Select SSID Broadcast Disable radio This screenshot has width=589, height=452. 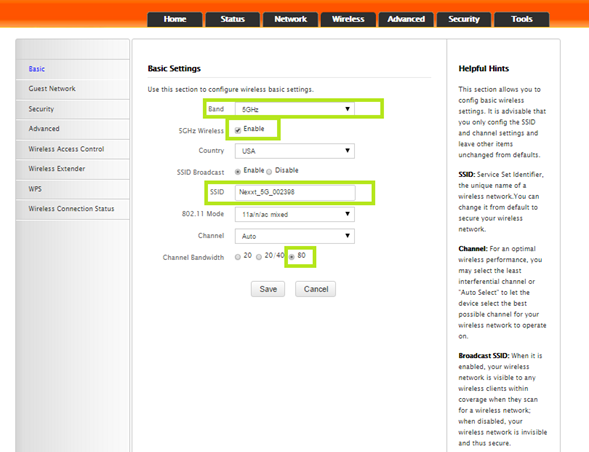pyautogui.click(x=269, y=172)
